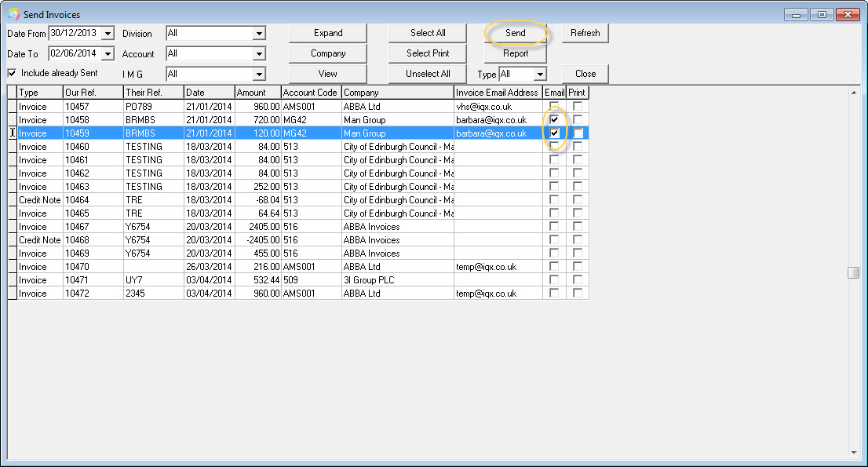Open the Division dropdown
This screenshot has width=868, height=467.
(x=259, y=33)
